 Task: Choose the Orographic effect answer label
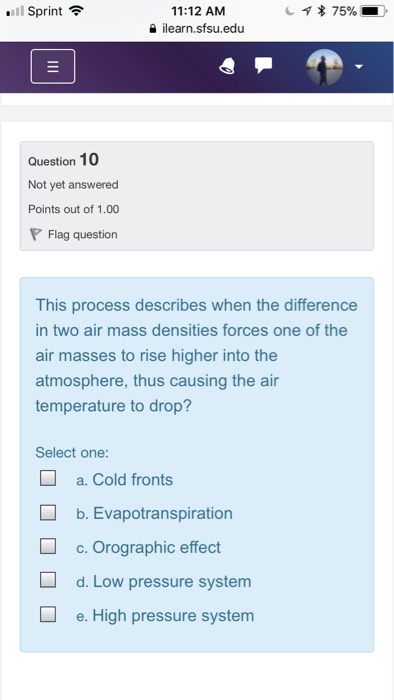(148, 548)
